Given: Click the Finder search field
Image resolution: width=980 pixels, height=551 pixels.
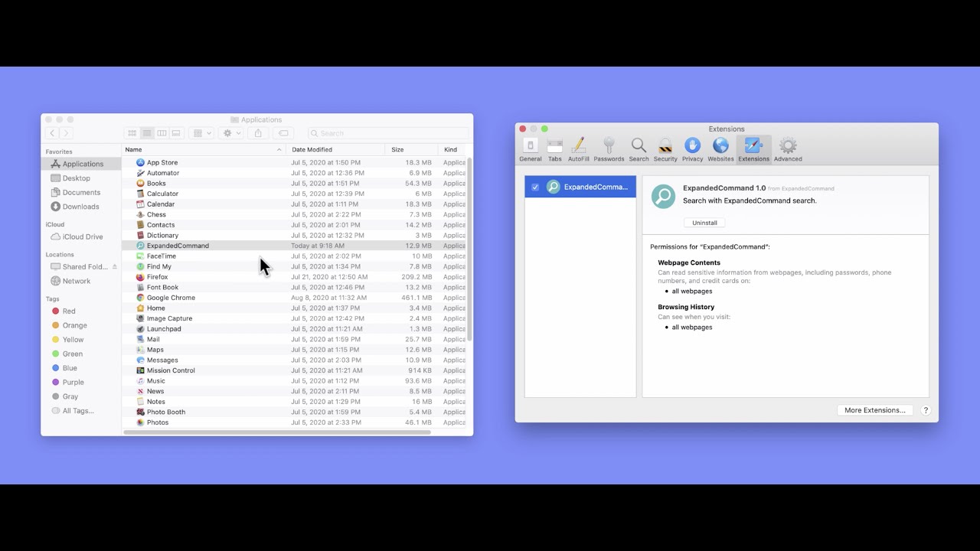Looking at the screenshot, I should [x=388, y=133].
